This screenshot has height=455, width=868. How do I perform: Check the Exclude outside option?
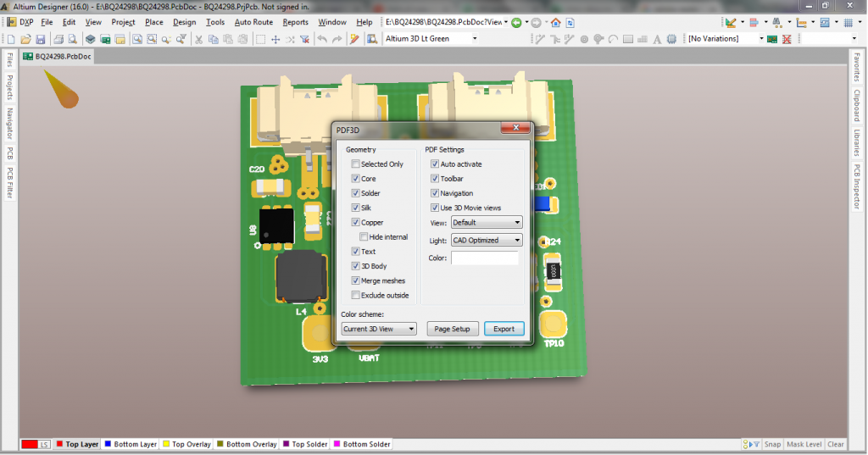[x=356, y=296]
